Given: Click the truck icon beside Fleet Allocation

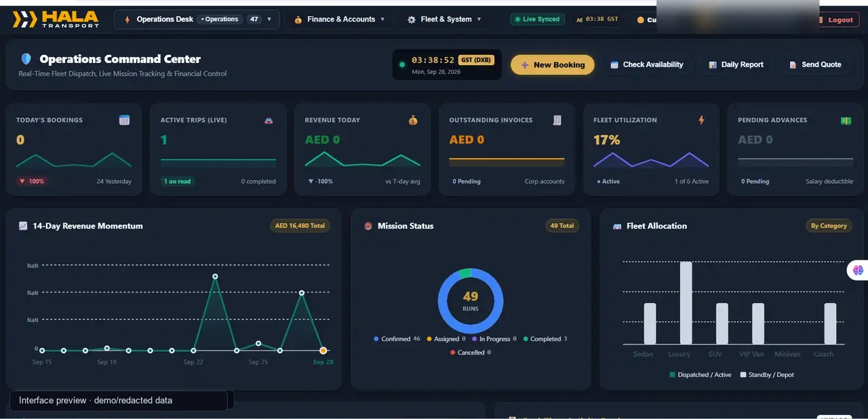Looking at the screenshot, I should tap(617, 226).
